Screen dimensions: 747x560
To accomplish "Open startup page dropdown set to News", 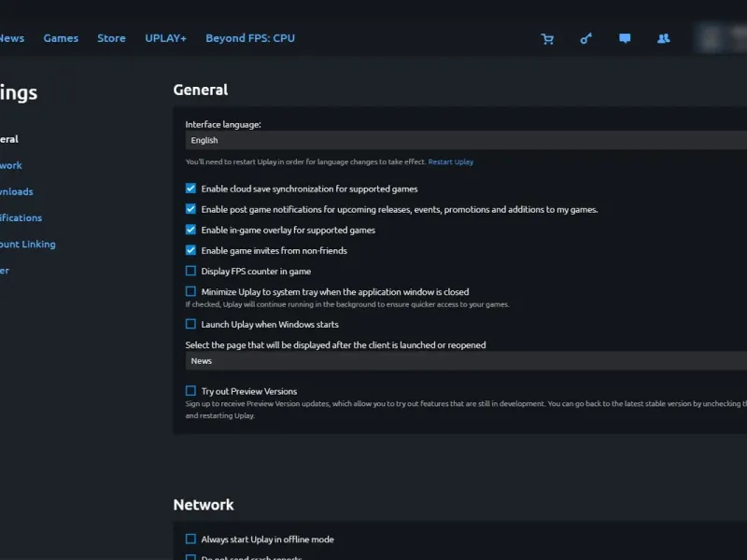I will pos(466,361).
